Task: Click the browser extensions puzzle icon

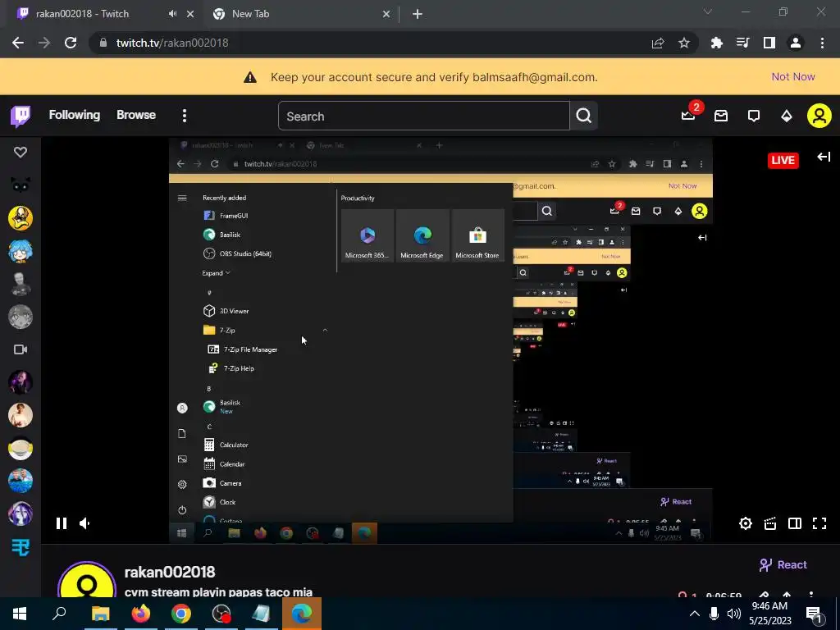Action: point(716,43)
